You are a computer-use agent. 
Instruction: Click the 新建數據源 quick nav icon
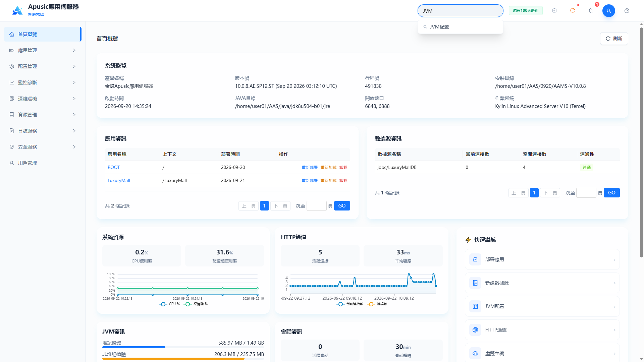point(475,283)
